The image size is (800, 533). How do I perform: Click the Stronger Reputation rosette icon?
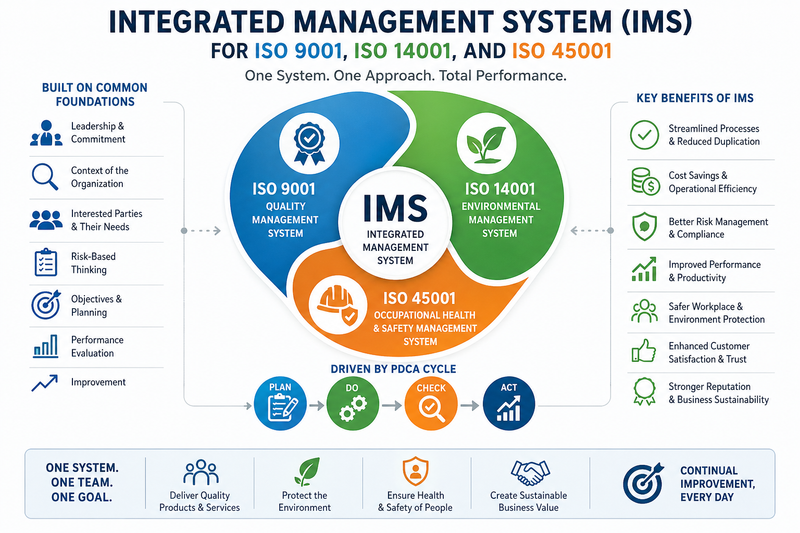point(644,391)
